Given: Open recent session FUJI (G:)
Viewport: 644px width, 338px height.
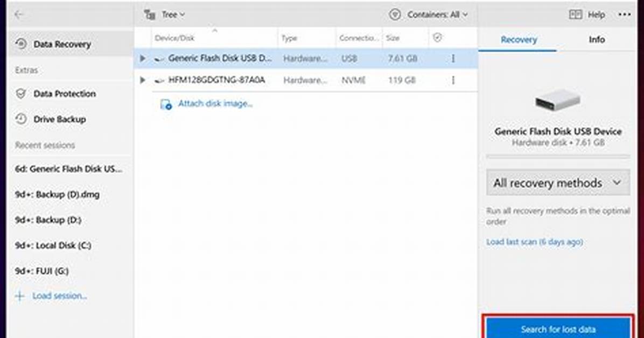Looking at the screenshot, I should point(41,271).
